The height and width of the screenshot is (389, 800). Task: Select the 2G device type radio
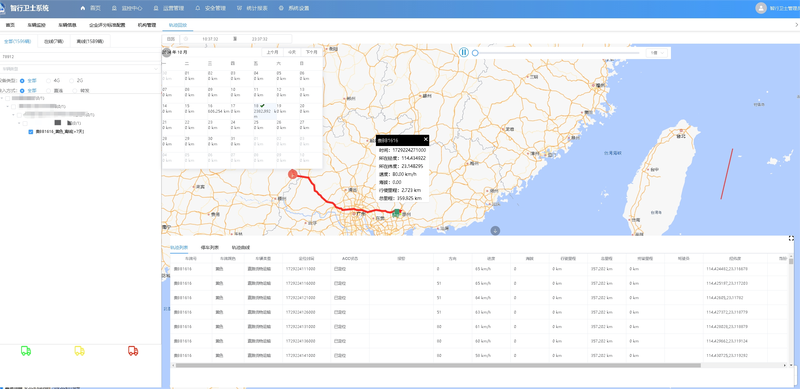tap(72, 81)
